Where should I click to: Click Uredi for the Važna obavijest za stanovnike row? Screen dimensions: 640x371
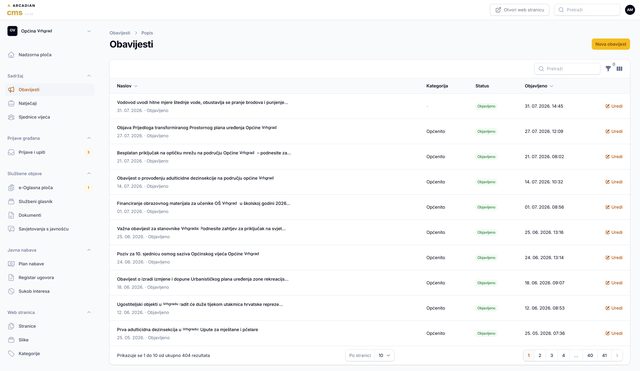coord(614,233)
